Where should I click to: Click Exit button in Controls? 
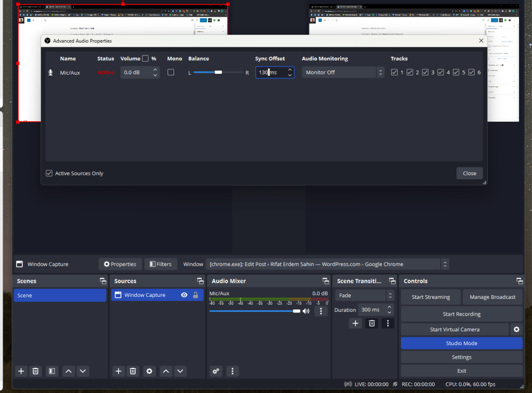point(462,371)
